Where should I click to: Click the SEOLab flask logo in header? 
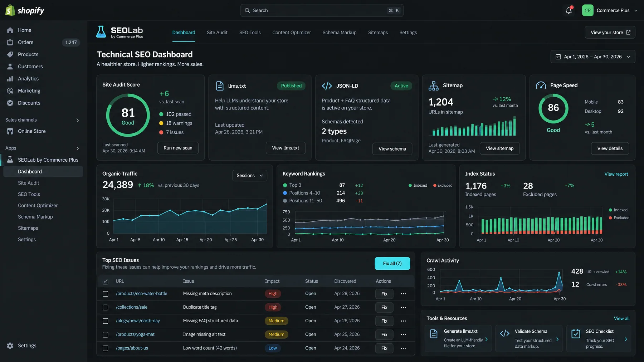[x=101, y=32]
